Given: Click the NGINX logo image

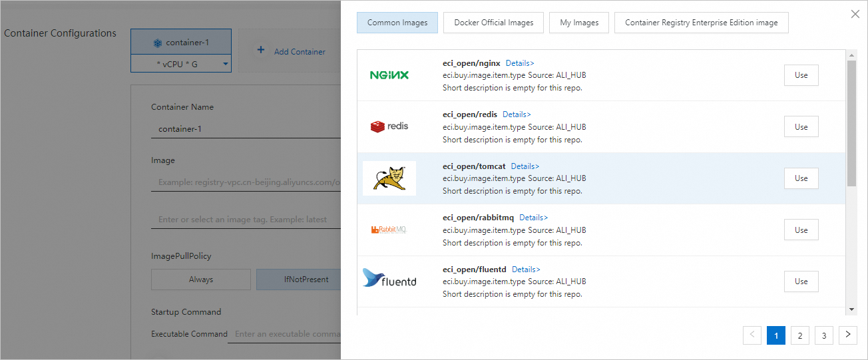Looking at the screenshot, I should coord(389,75).
